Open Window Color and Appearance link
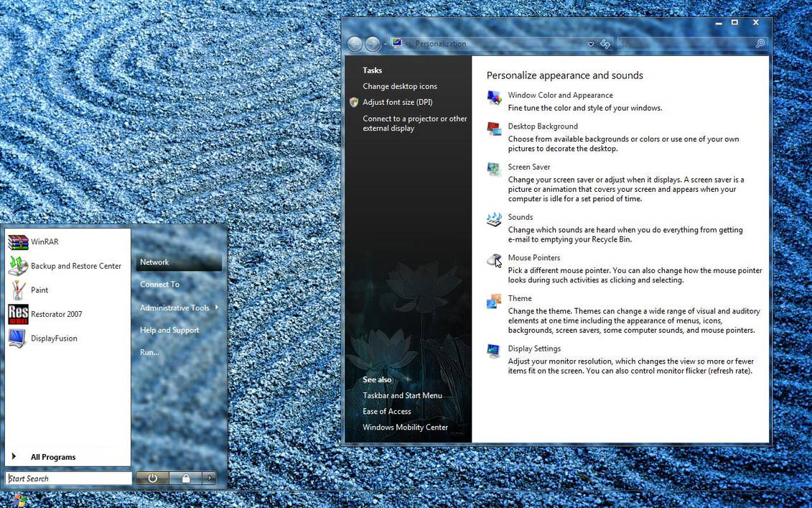 point(560,96)
